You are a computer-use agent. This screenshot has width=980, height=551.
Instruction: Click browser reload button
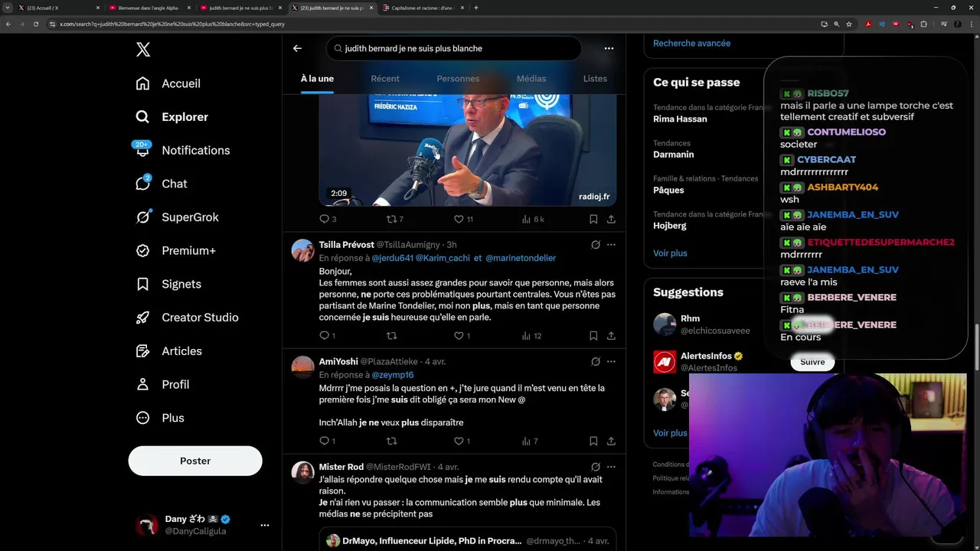point(35,24)
